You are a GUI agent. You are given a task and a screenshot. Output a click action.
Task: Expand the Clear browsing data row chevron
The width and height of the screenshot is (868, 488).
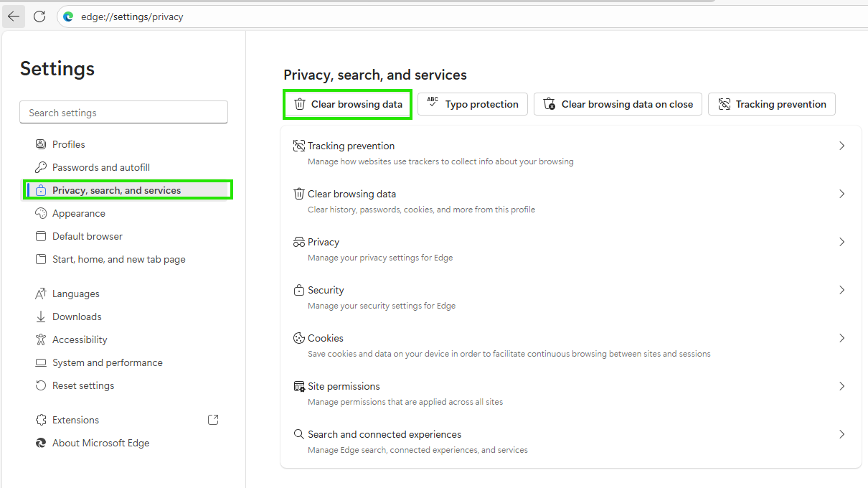(x=842, y=194)
